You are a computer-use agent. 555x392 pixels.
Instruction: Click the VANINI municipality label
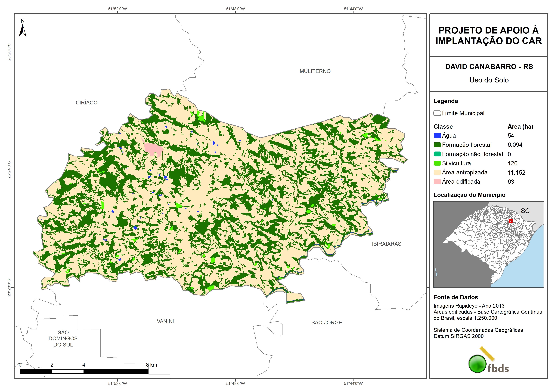(165, 321)
